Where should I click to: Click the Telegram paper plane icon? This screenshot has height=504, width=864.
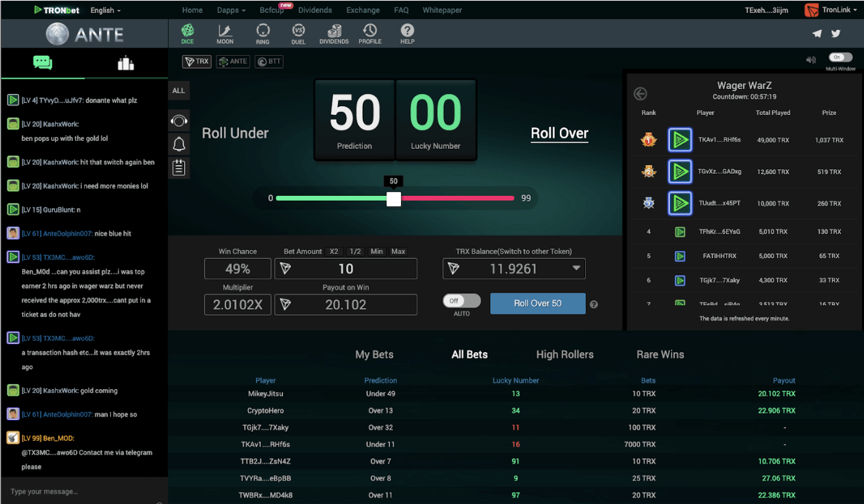point(817,34)
